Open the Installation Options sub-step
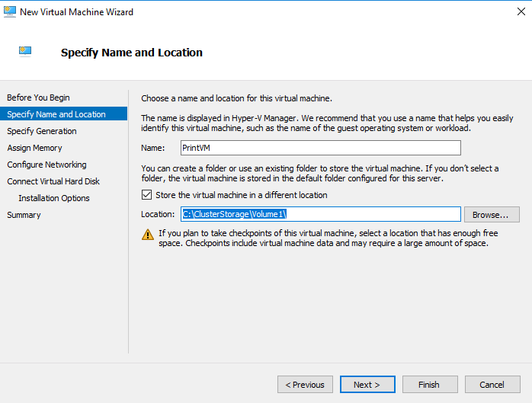Viewport: 532px width, 403px height. [54, 198]
